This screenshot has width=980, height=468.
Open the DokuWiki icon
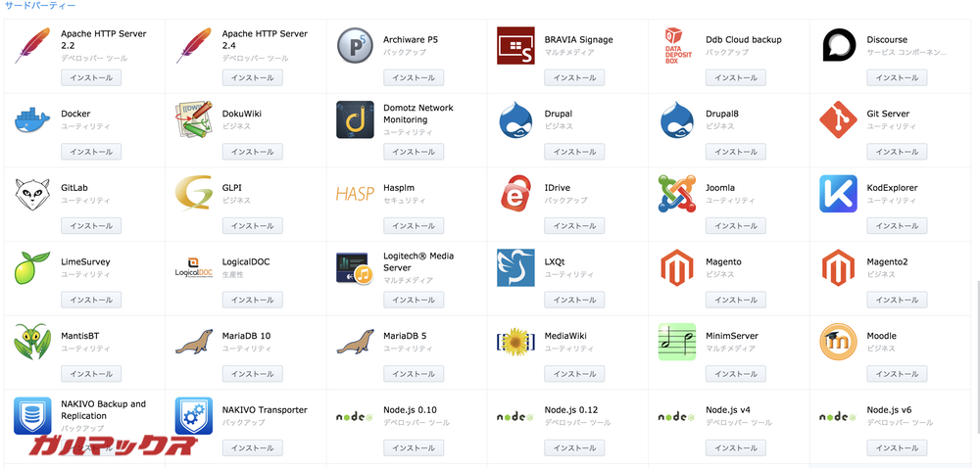click(193, 119)
